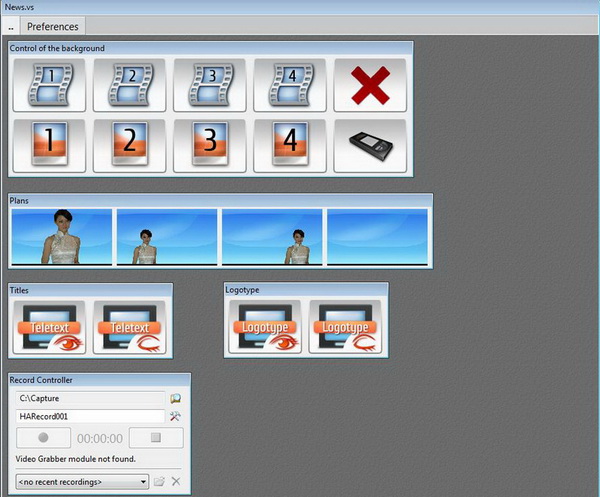The width and height of the screenshot is (600, 497).
Task: Remove background with the red X
Action: [370, 85]
